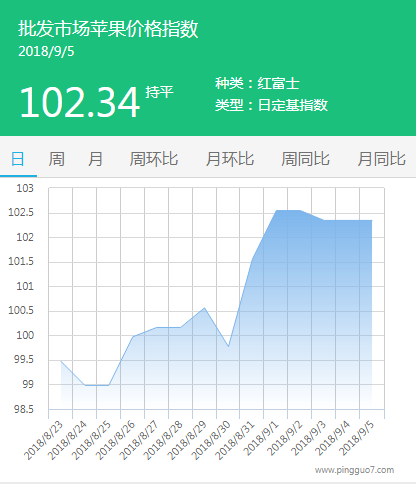
Task: Open the 月环比 tab
Action: point(230,159)
